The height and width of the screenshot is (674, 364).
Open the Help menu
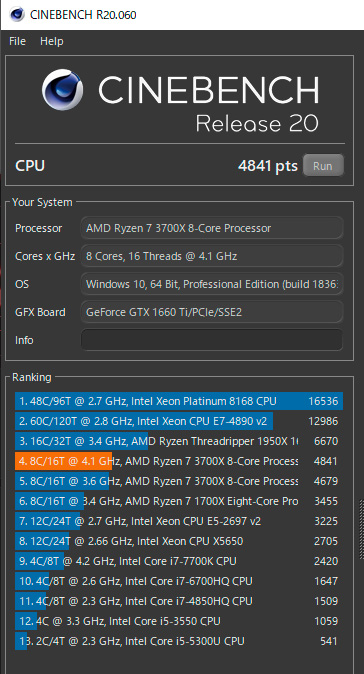(x=52, y=41)
